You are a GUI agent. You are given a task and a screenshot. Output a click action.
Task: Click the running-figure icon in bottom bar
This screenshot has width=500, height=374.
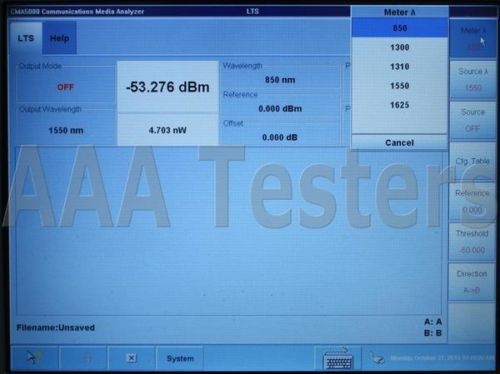34,358
